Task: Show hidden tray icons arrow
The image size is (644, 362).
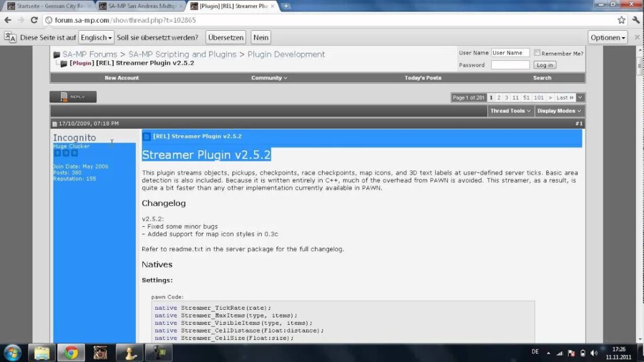Action: 548,353
